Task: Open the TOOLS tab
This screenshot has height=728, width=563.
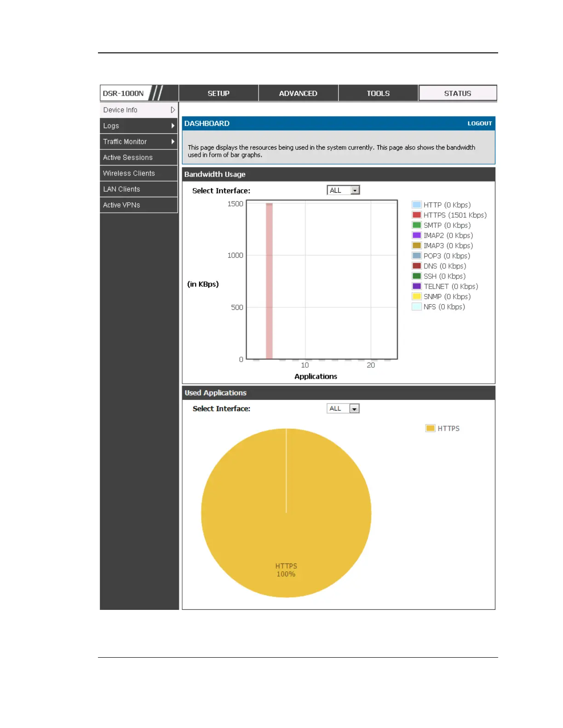Action: [x=378, y=93]
